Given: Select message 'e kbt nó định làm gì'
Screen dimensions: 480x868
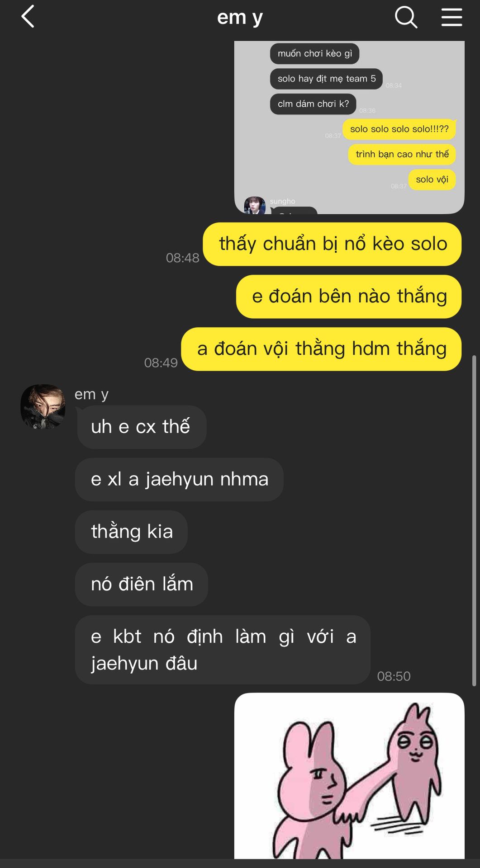Looking at the screenshot, I should pos(223,650).
